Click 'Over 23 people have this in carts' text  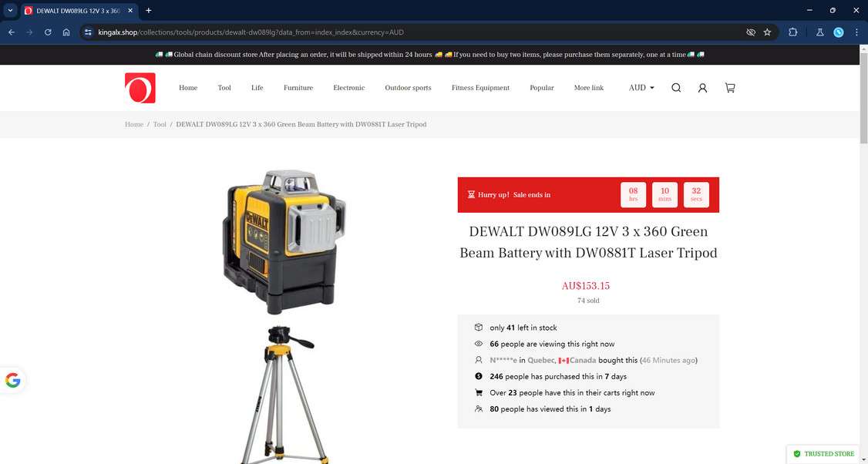tap(572, 392)
